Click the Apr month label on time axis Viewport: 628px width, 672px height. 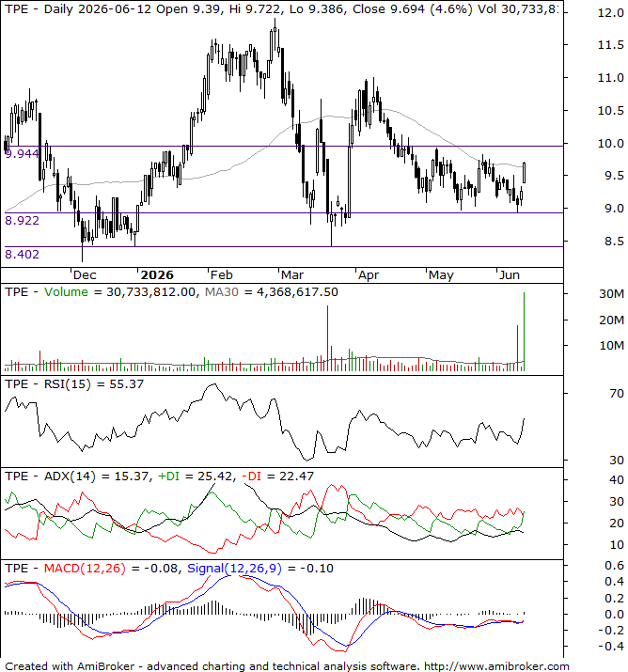click(369, 274)
